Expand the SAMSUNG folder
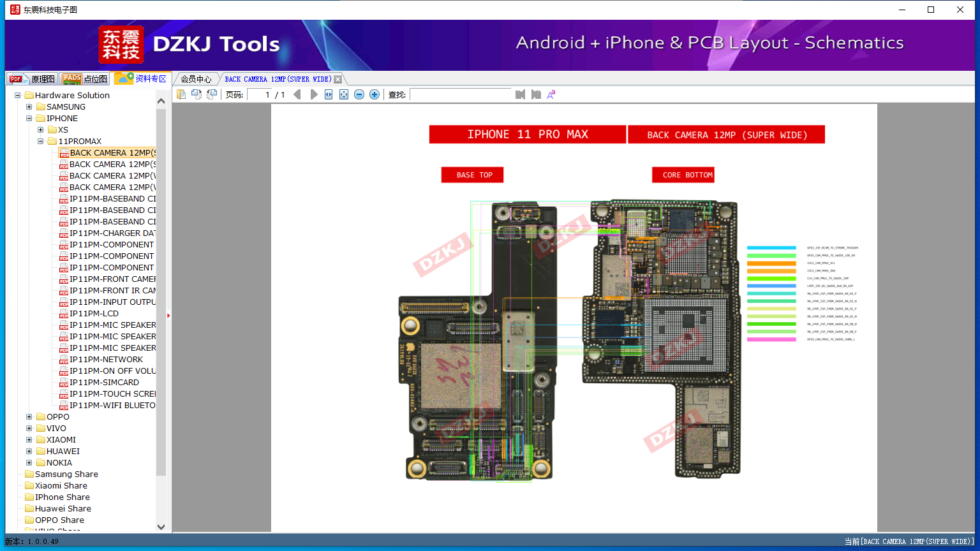This screenshot has height=551, width=980. [29, 107]
